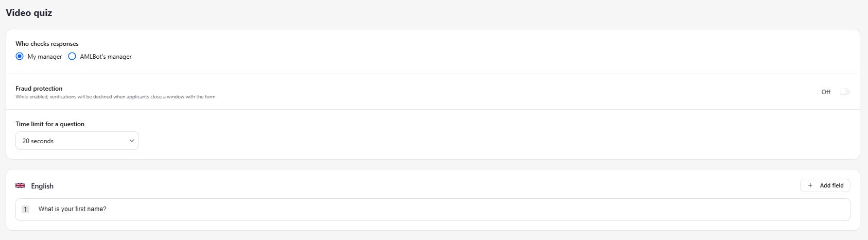Click the plus icon in Add field

(x=810, y=185)
